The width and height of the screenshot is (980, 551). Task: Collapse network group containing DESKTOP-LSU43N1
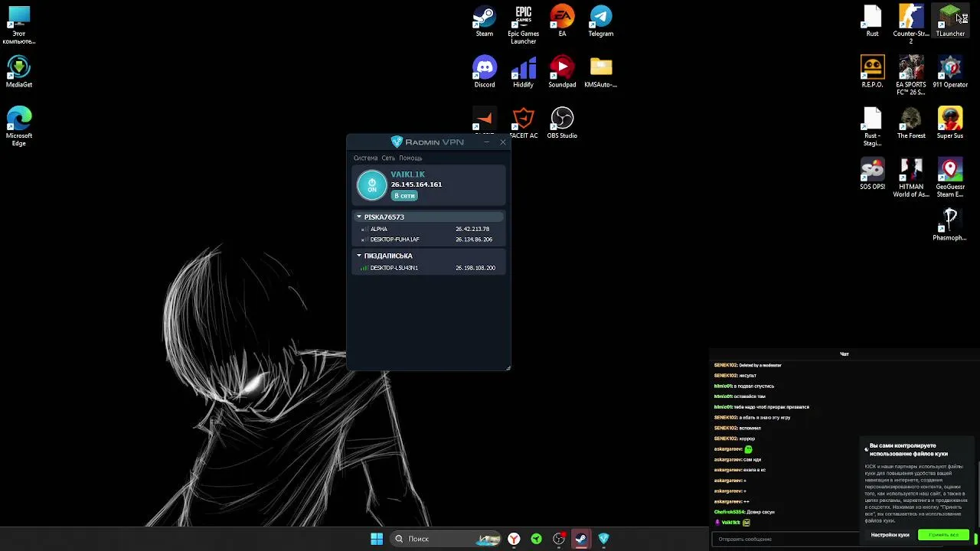(359, 256)
